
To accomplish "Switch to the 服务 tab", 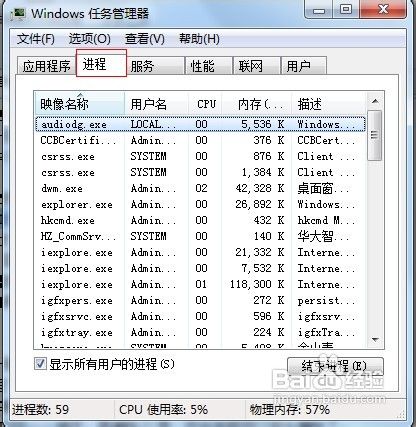I will tap(155, 66).
